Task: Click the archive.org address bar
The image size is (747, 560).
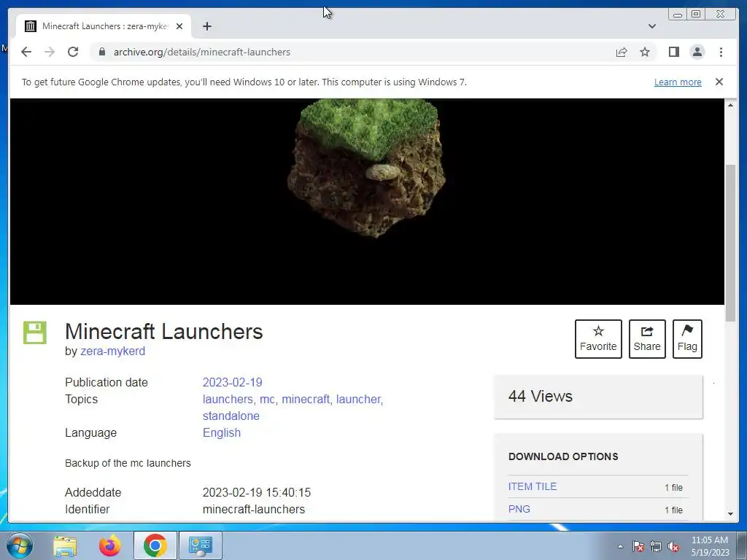Action: [352, 52]
